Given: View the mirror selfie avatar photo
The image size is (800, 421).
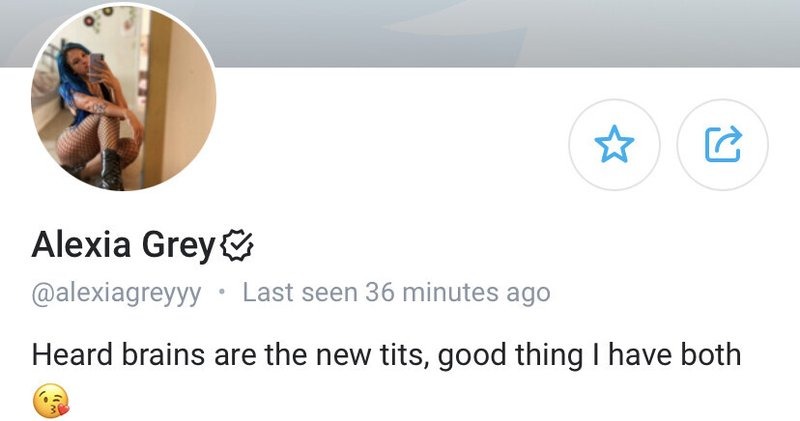Looking at the screenshot, I should tap(123, 97).
